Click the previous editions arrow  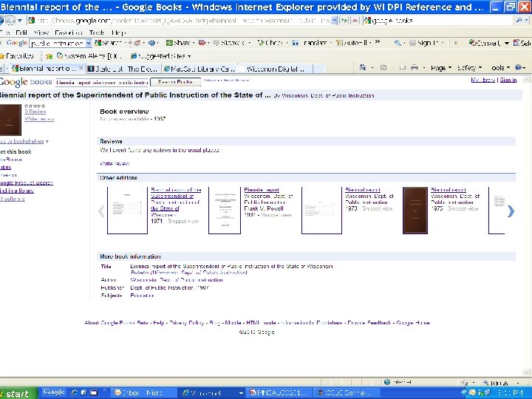(101, 211)
